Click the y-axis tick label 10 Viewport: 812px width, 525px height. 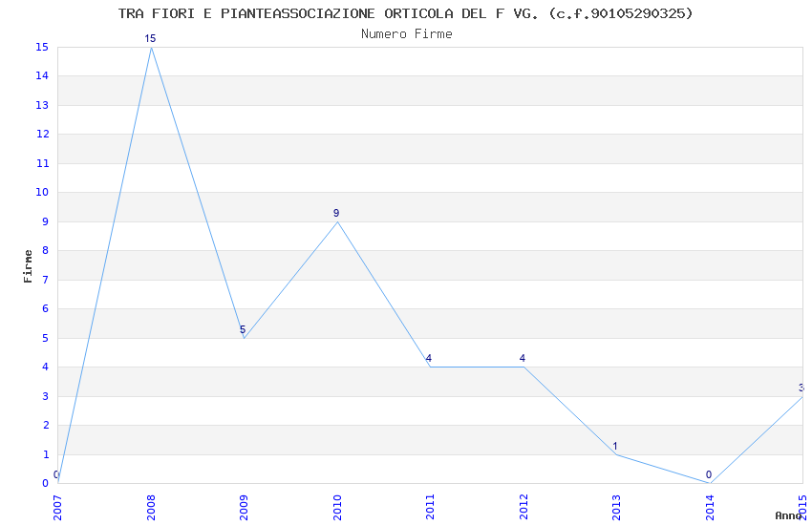(42, 192)
